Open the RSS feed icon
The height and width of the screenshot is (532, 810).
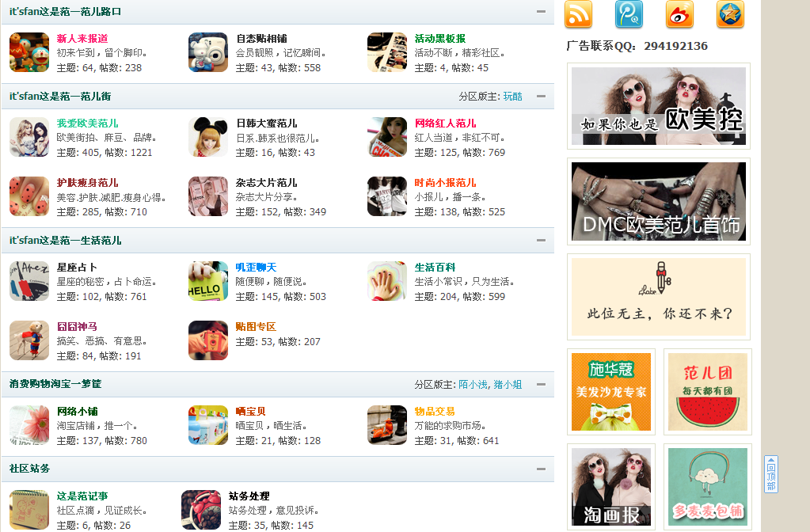click(x=578, y=13)
